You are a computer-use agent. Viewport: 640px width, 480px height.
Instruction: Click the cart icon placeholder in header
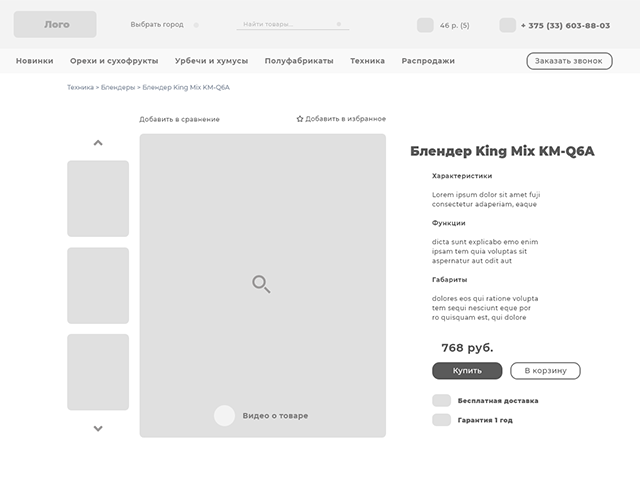(425, 25)
